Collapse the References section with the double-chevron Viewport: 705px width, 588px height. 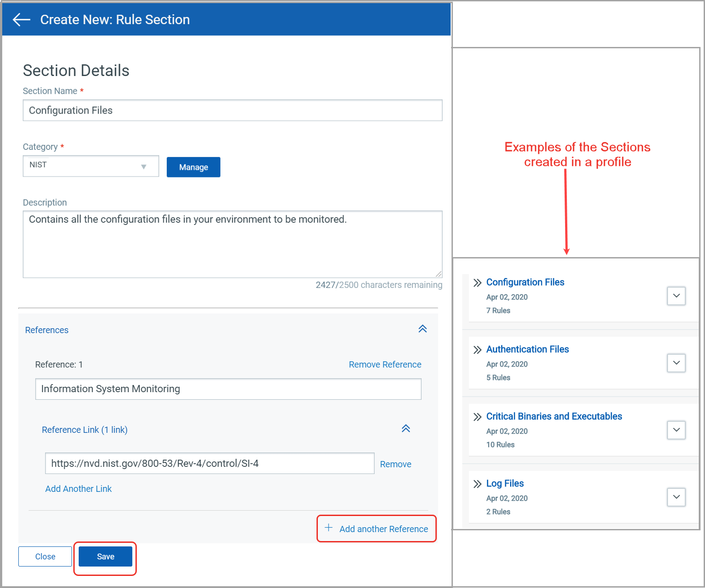click(x=422, y=329)
